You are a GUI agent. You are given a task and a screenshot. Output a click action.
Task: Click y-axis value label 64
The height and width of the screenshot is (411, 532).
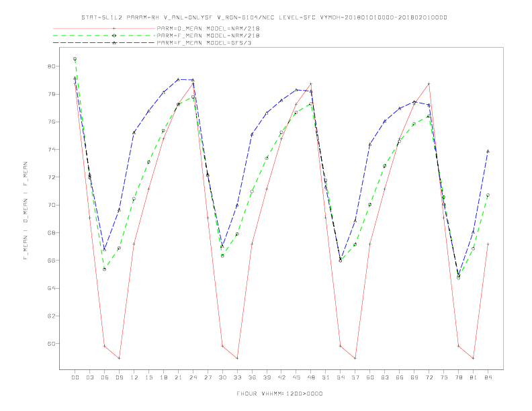click(51, 288)
